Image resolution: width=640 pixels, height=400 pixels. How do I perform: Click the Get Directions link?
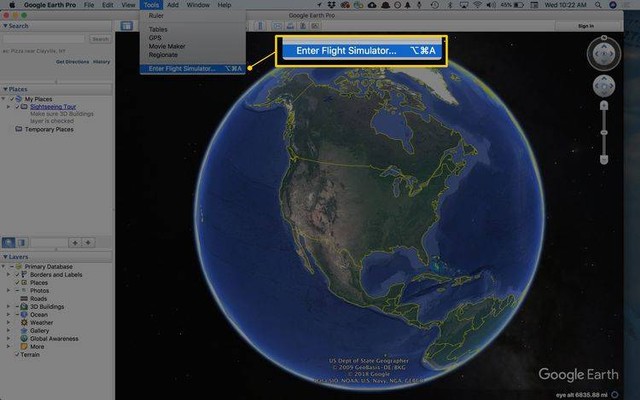(x=72, y=62)
